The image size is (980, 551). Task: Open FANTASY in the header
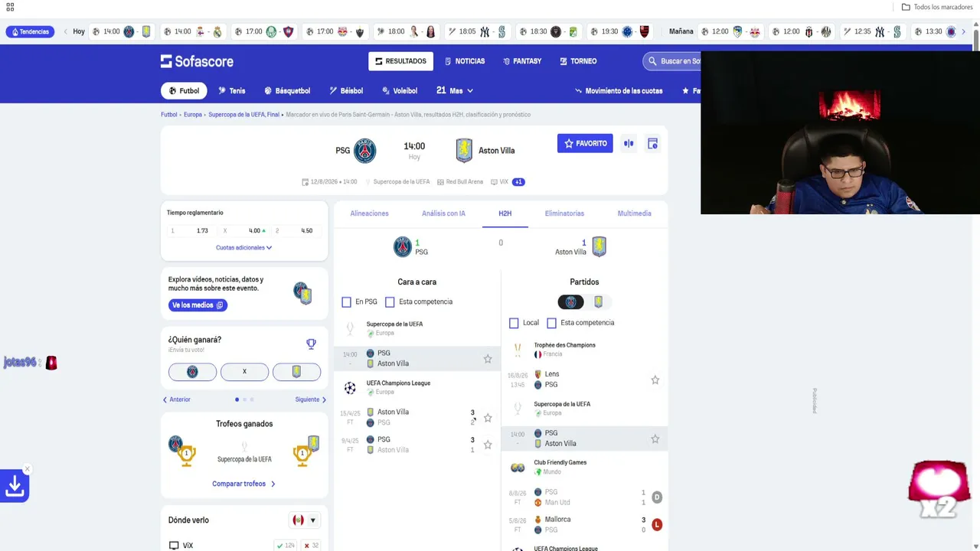point(522,61)
